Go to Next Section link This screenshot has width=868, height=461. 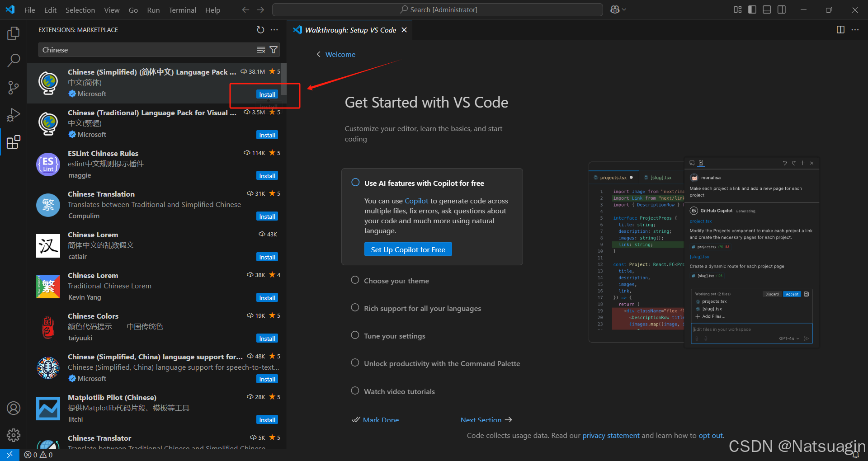pos(486,419)
